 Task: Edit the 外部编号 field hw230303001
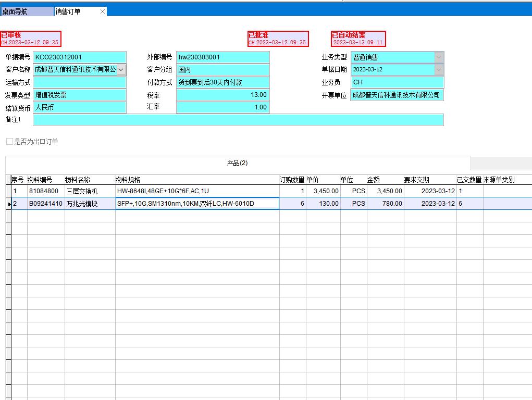coord(222,57)
